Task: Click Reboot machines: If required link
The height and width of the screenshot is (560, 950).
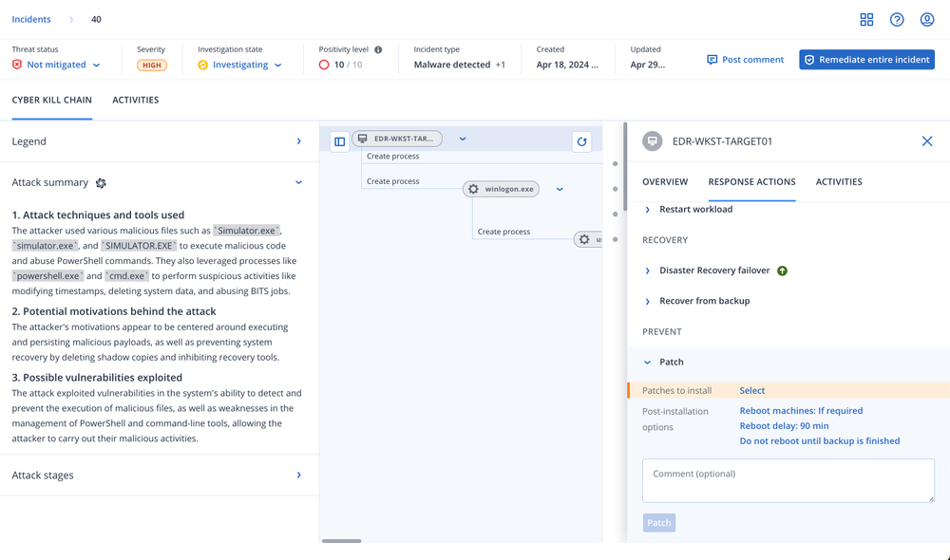Action: point(801,410)
